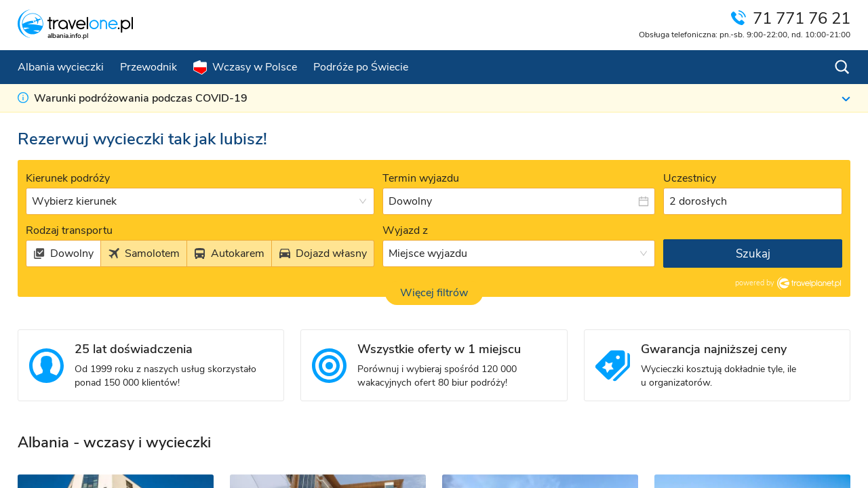The image size is (868, 488).
Task: Click the Albania - wczasy i wycieczki heading
Action: click(x=115, y=443)
